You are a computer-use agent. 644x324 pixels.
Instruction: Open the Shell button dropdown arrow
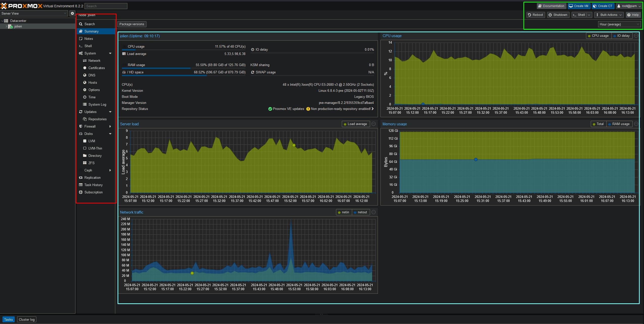coord(589,15)
